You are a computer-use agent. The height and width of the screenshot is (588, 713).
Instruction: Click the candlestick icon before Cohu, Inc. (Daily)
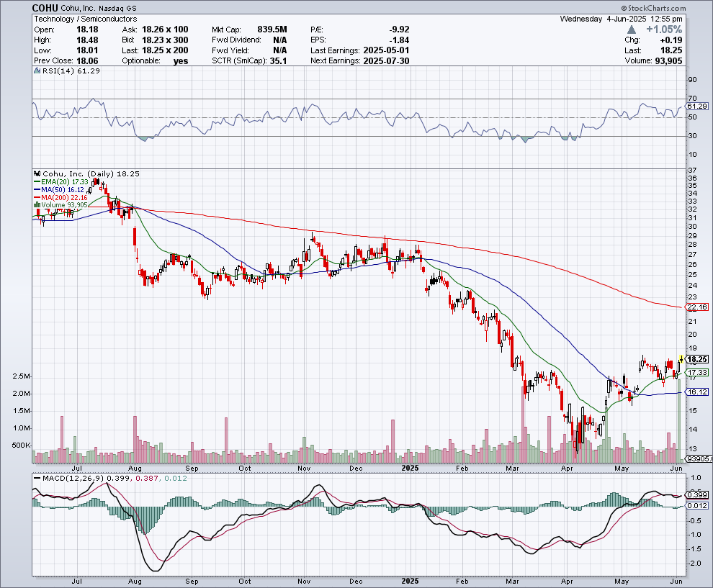tap(36, 174)
